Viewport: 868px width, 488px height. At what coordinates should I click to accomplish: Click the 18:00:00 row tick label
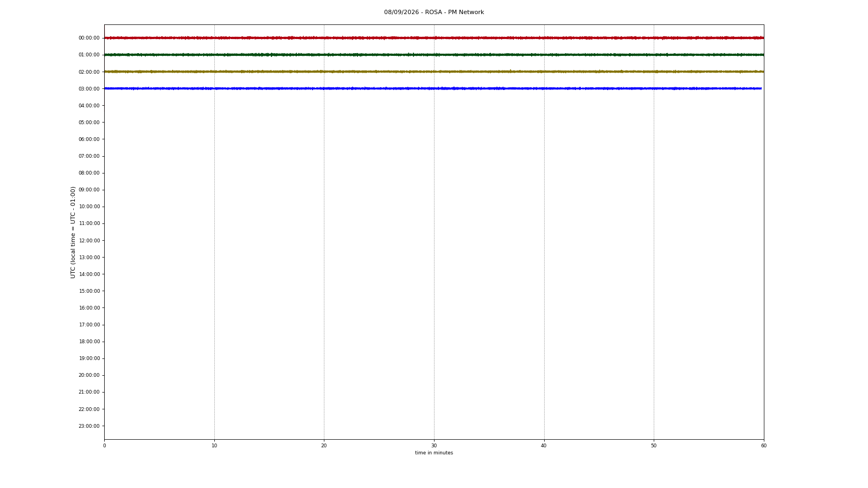[x=89, y=342]
